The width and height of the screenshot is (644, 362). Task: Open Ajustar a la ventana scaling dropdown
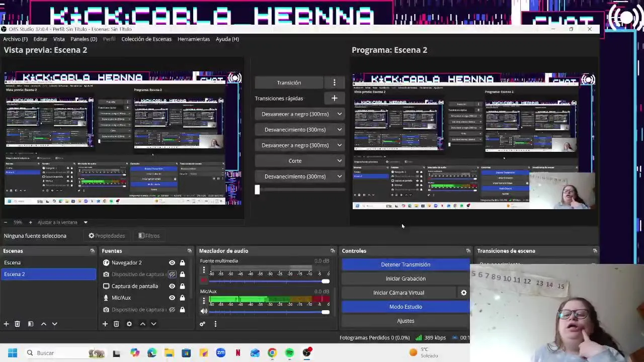[86, 222]
